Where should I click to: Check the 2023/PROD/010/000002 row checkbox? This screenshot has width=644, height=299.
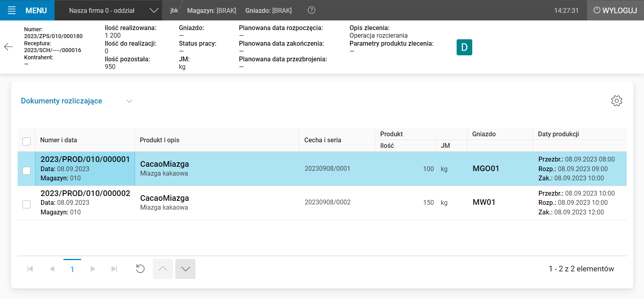(26, 204)
